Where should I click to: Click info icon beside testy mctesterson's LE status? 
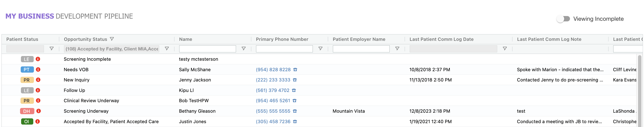click(38, 59)
